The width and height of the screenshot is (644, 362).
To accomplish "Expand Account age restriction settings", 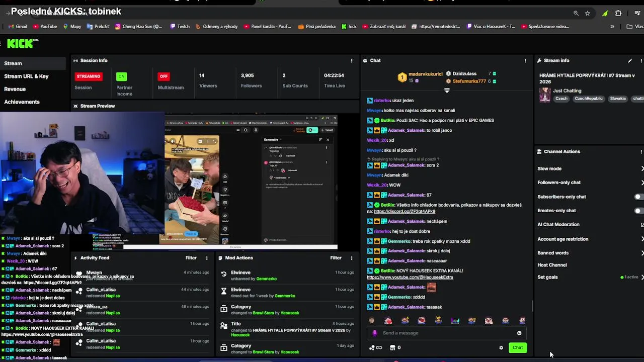I will (x=642, y=239).
